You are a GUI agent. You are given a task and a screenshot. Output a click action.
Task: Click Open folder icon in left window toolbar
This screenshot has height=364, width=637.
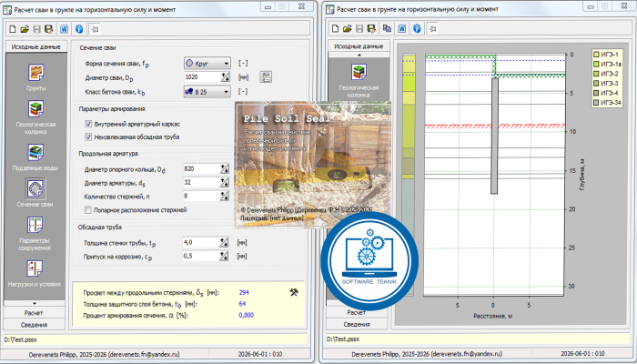(x=25, y=29)
